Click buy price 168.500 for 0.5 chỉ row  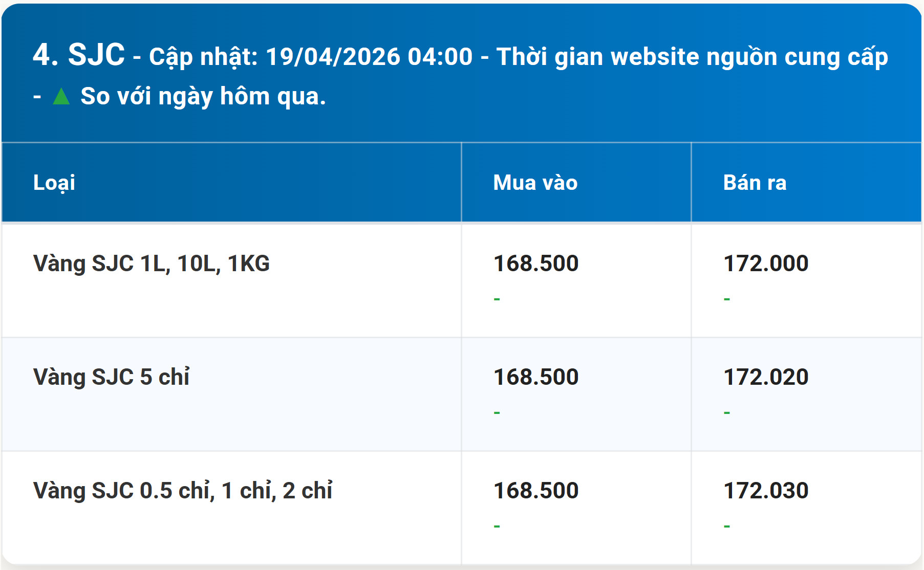(x=535, y=491)
